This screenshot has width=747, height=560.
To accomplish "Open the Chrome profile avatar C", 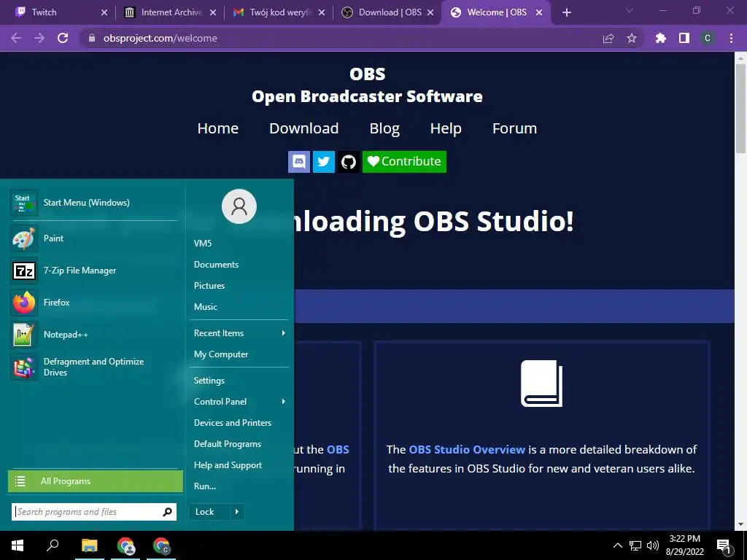I will pyautogui.click(x=708, y=38).
